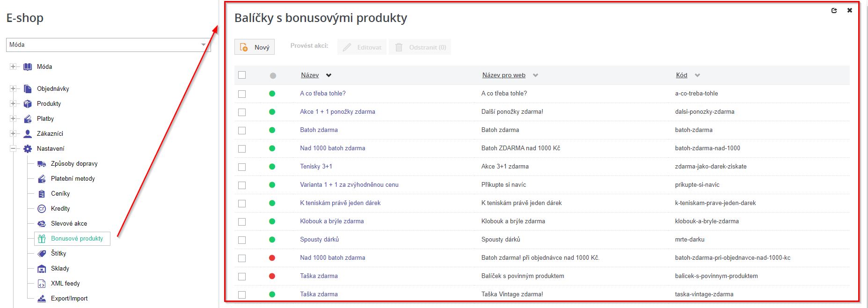Check the box for A co třeba tohle?

[242, 94]
